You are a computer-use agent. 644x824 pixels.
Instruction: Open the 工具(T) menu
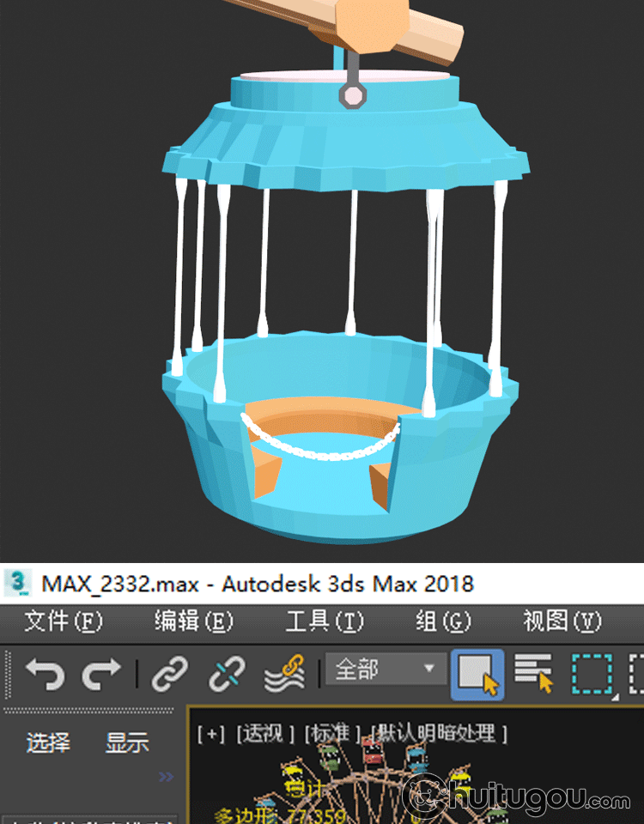[x=324, y=621]
